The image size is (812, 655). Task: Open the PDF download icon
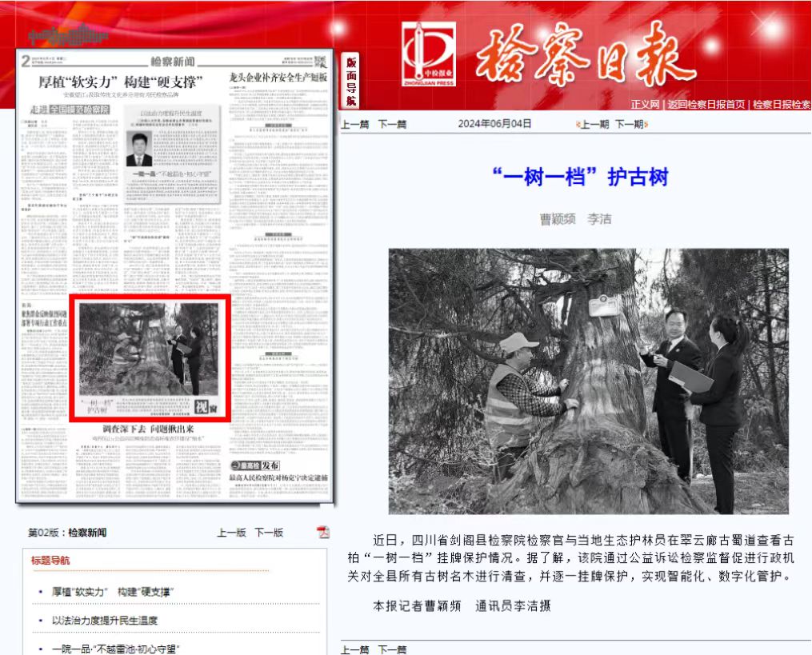[323, 533]
